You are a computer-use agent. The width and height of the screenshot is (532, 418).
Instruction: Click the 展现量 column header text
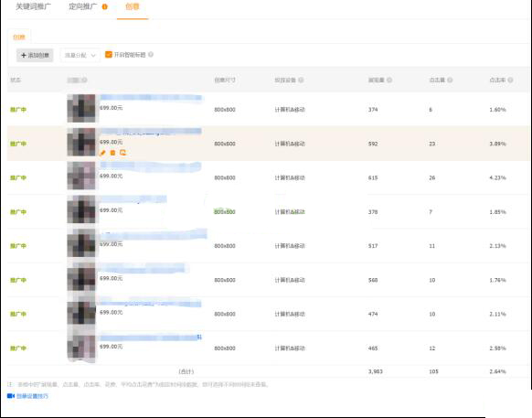(377, 80)
